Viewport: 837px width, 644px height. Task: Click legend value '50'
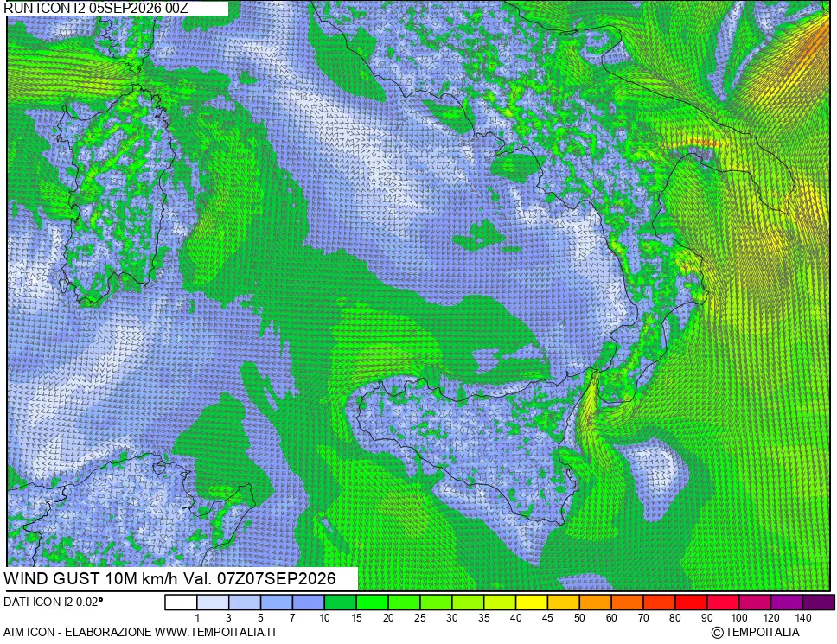tap(579, 618)
